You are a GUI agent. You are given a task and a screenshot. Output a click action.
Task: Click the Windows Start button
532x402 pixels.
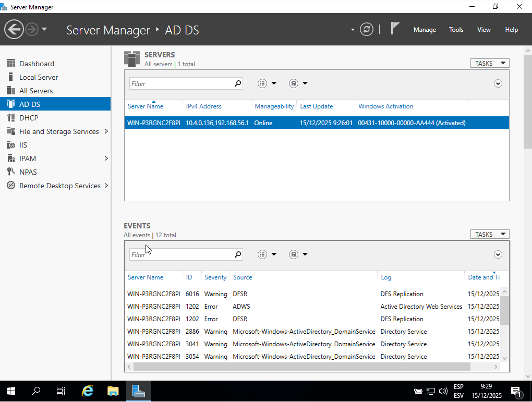pos(10,391)
